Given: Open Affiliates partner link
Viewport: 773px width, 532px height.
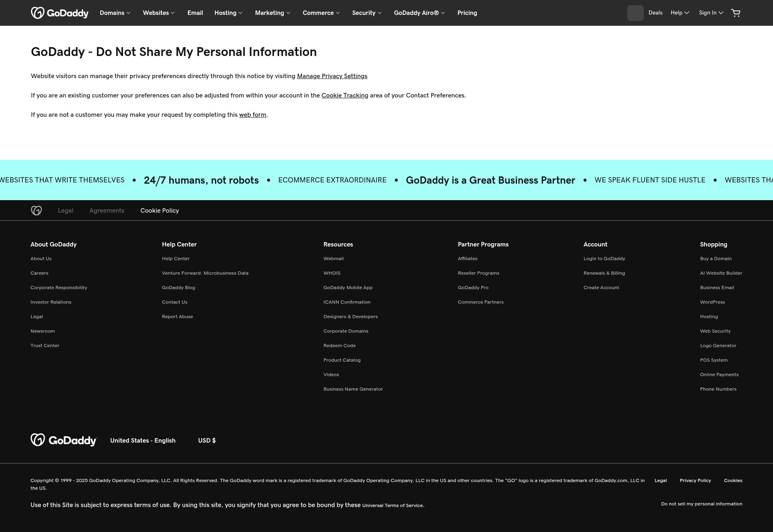Looking at the screenshot, I should coord(467,259).
